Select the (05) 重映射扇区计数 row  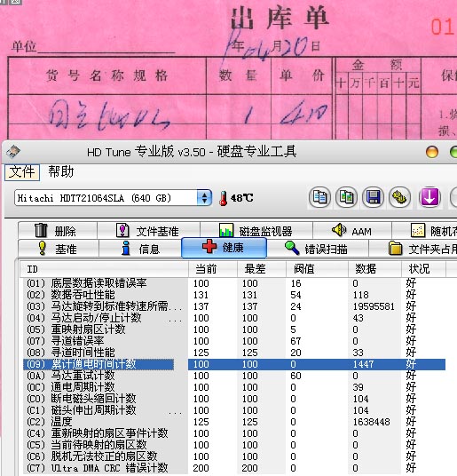click(234, 329)
